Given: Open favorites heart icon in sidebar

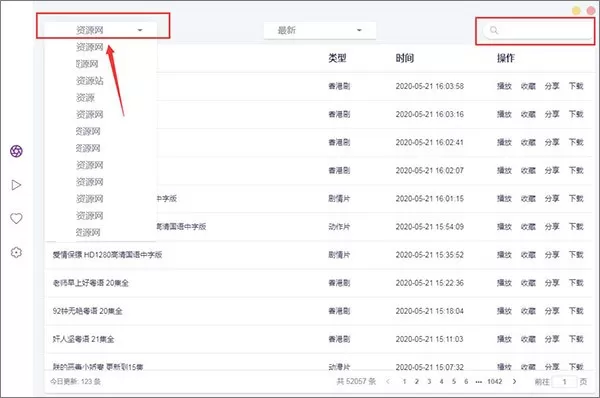Looking at the screenshot, I should [x=16, y=219].
